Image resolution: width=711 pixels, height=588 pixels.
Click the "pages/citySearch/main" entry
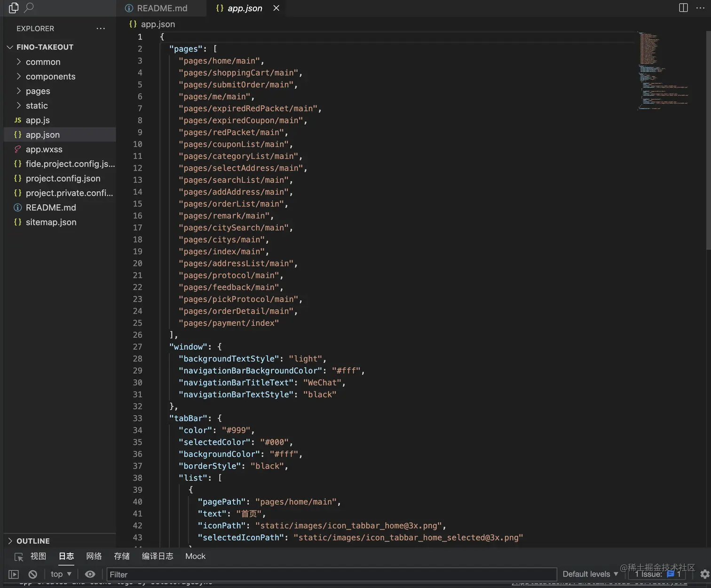[234, 228]
